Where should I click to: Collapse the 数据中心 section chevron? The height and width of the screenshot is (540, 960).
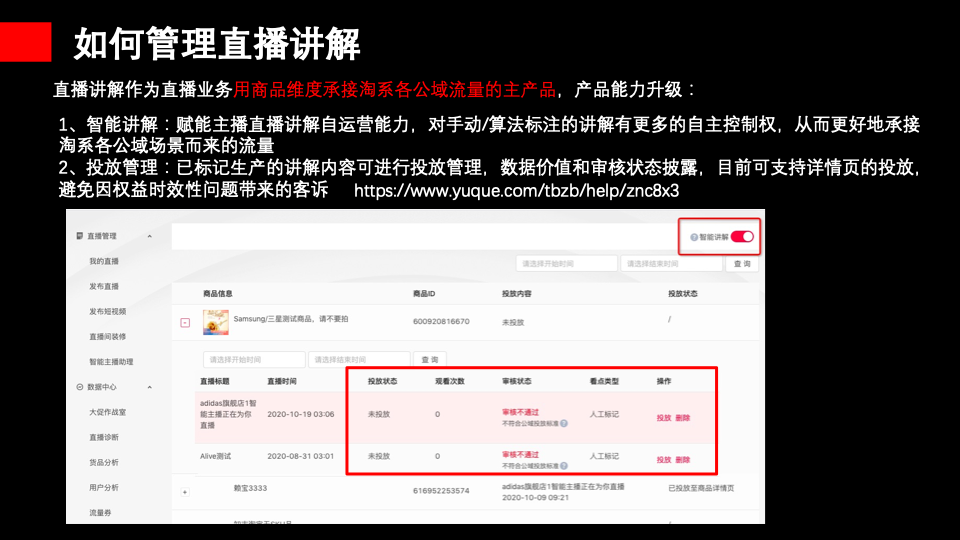150,388
